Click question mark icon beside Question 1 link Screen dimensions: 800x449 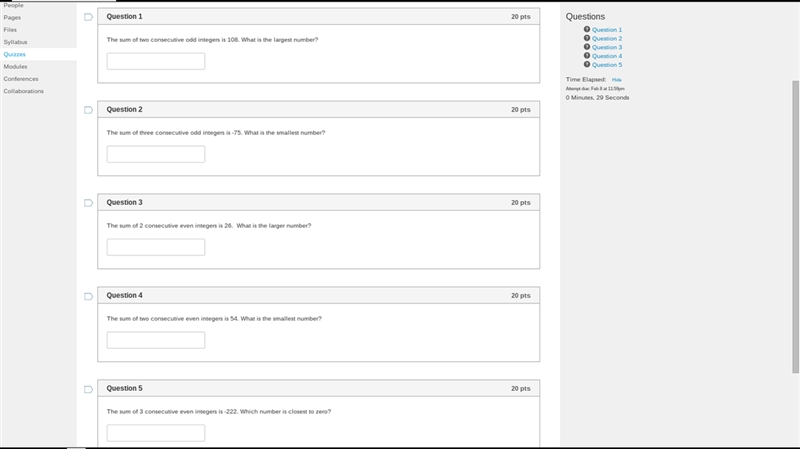tap(587, 29)
